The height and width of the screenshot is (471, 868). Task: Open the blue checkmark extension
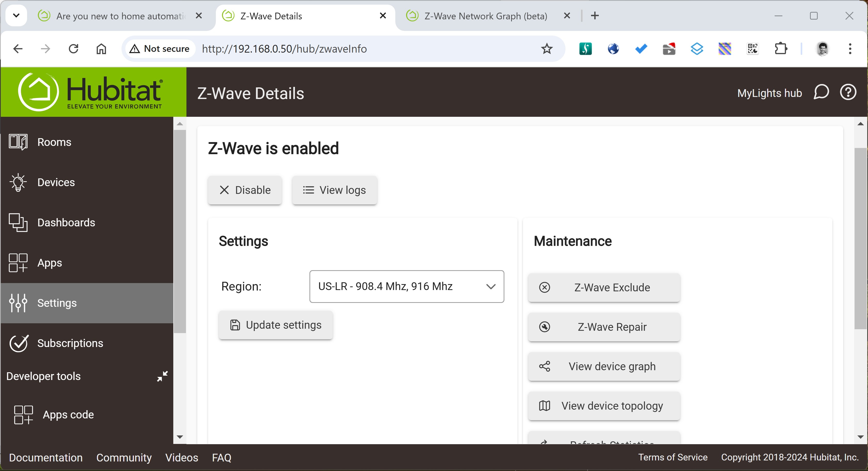point(641,49)
